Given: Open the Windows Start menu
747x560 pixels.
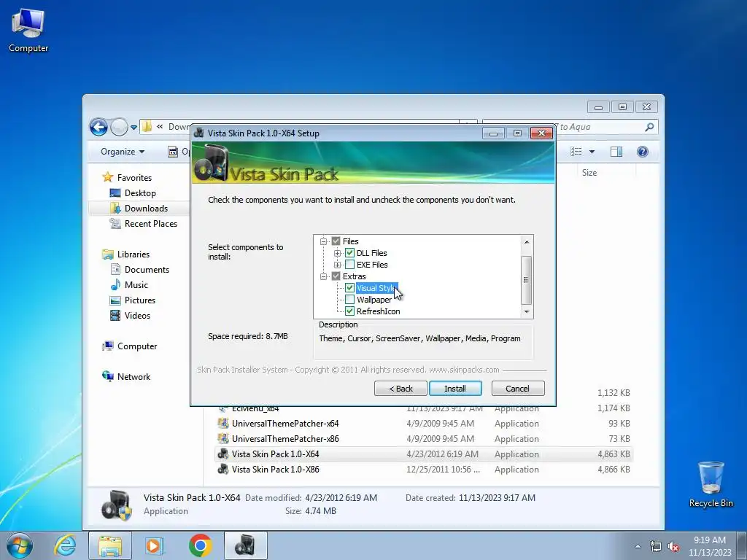Looking at the screenshot, I should (20, 545).
